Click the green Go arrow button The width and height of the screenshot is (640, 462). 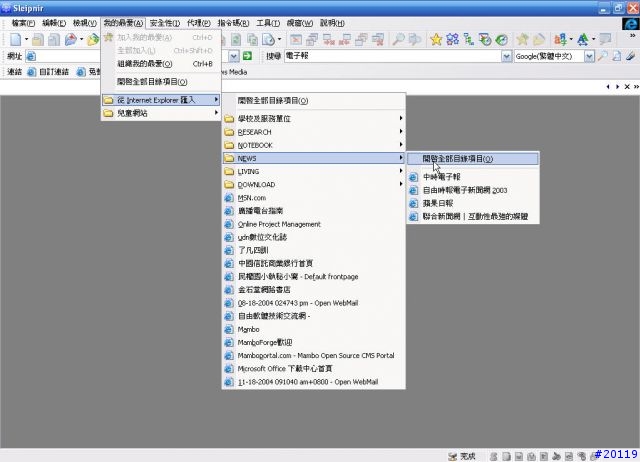click(247, 56)
